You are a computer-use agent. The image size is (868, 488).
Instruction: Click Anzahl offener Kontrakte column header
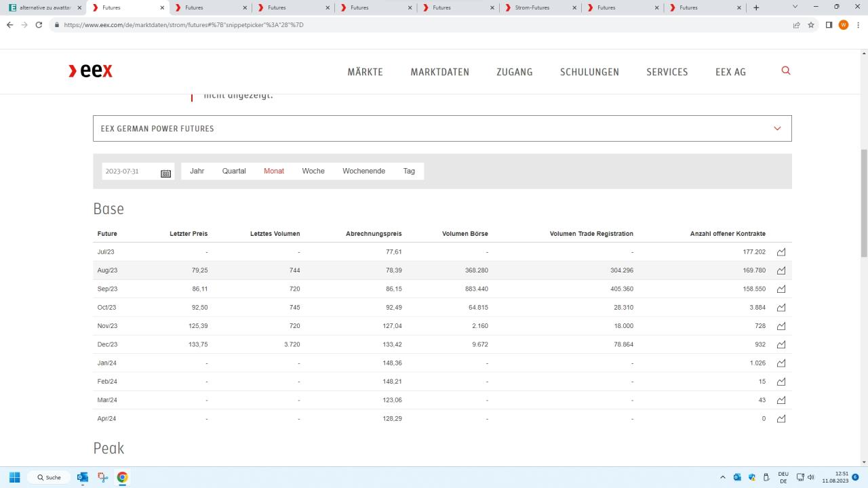point(728,234)
